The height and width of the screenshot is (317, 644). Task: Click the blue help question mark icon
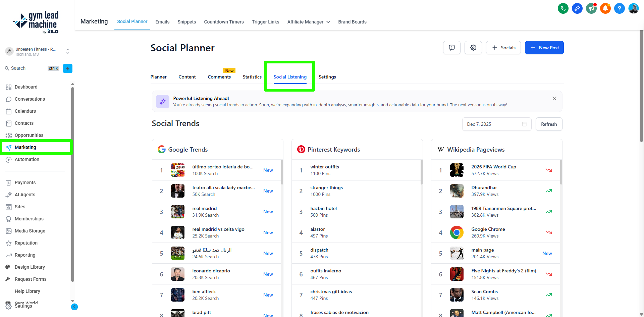click(620, 8)
